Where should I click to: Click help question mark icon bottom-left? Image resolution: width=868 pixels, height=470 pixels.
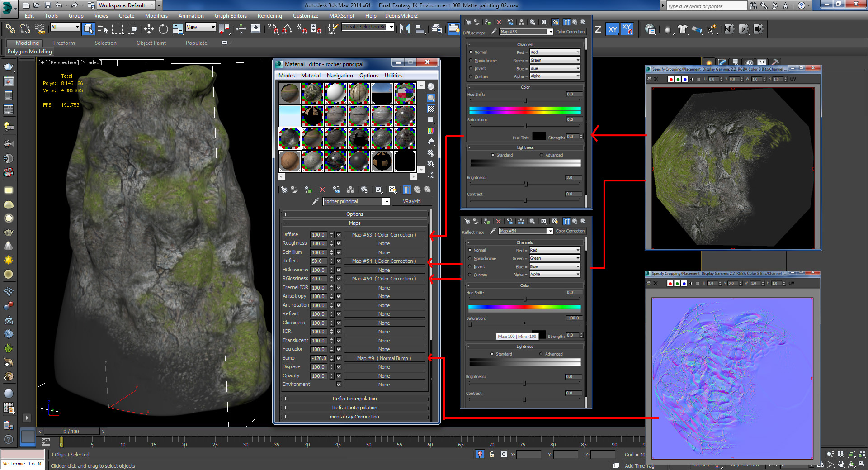[8, 439]
